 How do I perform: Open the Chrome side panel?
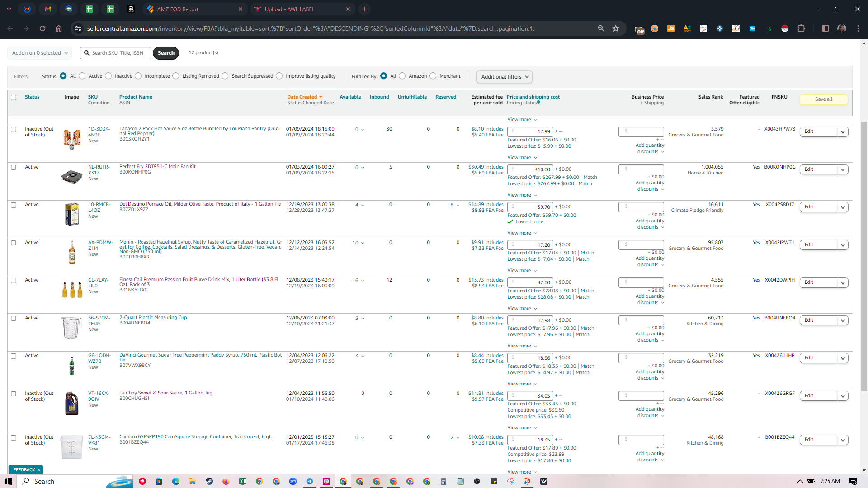(x=826, y=28)
